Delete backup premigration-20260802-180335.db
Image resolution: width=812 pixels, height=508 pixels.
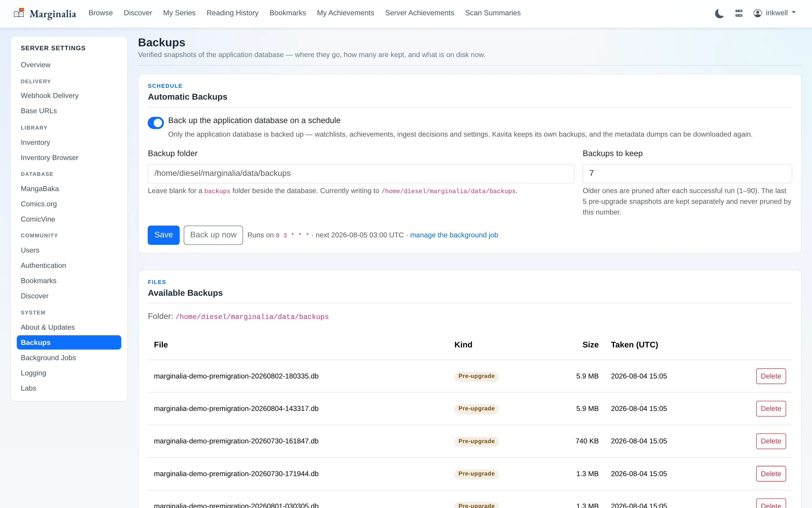[x=771, y=376]
